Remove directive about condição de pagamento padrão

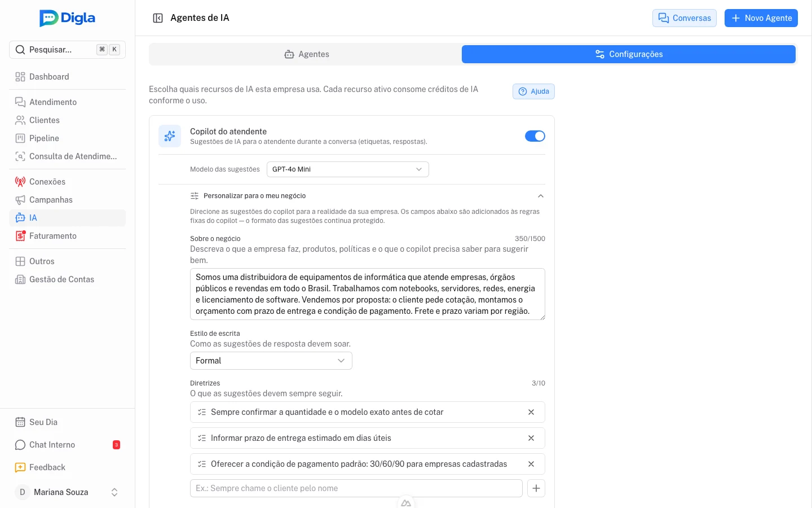point(531,464)
